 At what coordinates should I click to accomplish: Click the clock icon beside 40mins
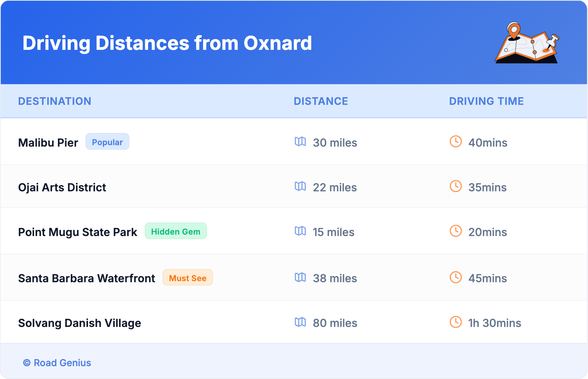456,141
